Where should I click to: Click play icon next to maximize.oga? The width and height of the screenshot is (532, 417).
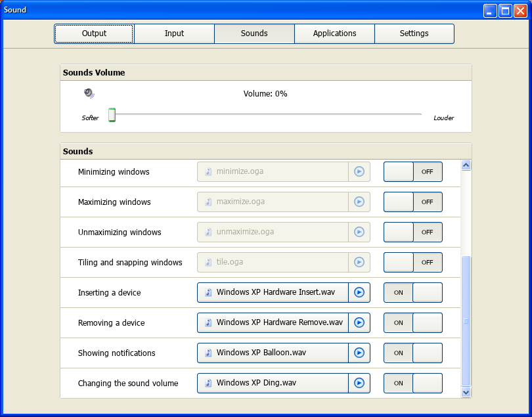coord(359,202)
